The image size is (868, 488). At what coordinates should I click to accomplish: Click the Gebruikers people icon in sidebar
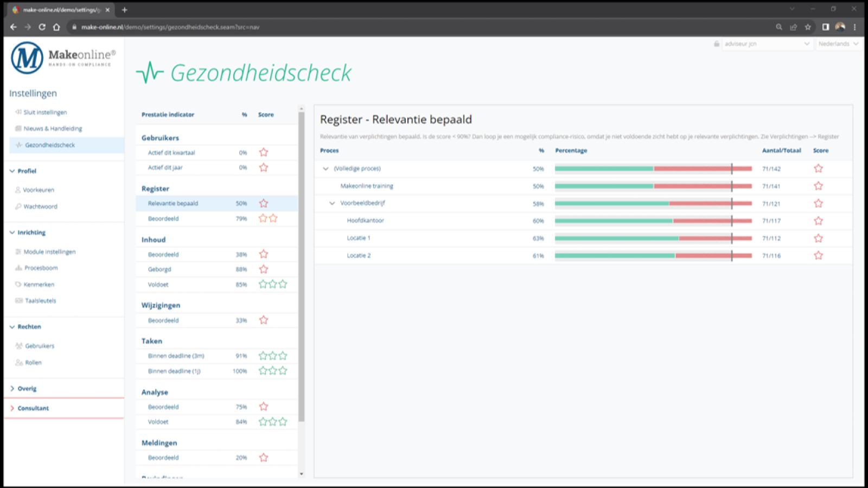19,346
